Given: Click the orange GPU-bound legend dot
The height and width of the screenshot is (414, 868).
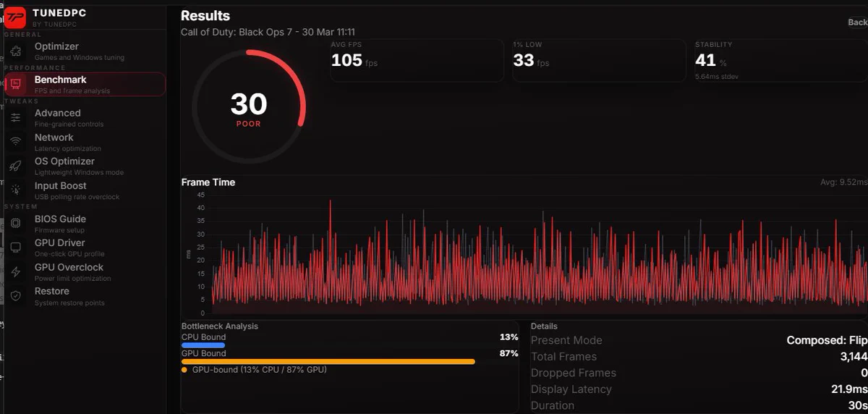Looking at the screenshot, I should coord(184,370).
